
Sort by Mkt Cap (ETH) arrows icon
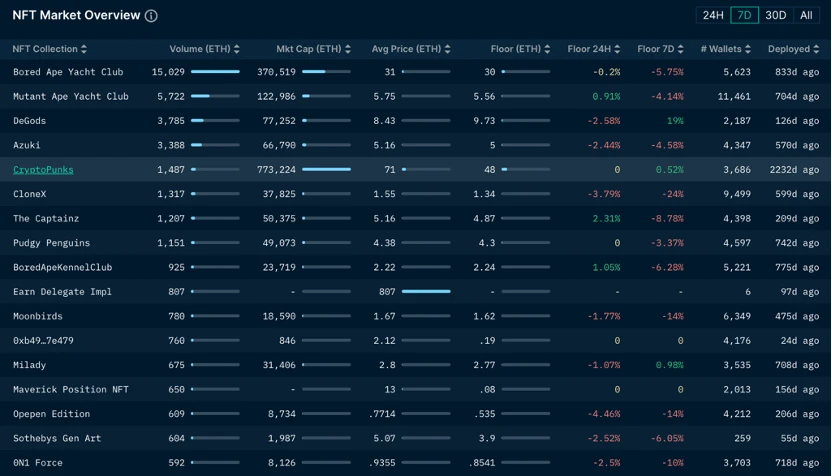(x=348, y=49)
